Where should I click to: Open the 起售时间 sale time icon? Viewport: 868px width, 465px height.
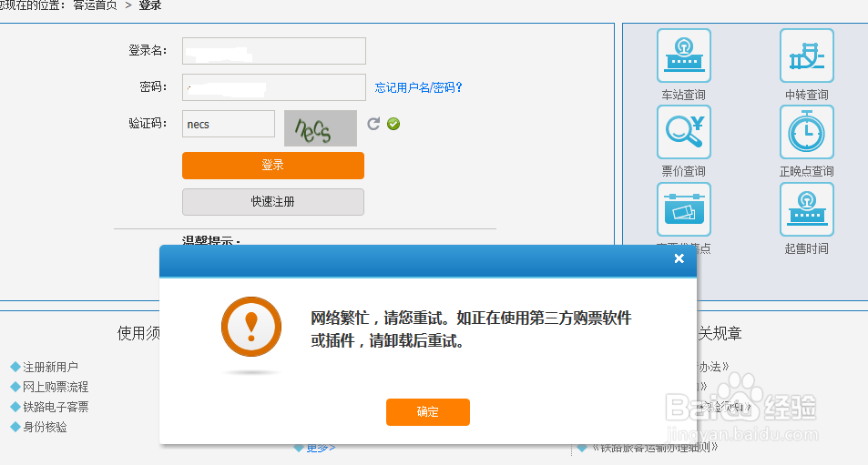coord(807,209)
